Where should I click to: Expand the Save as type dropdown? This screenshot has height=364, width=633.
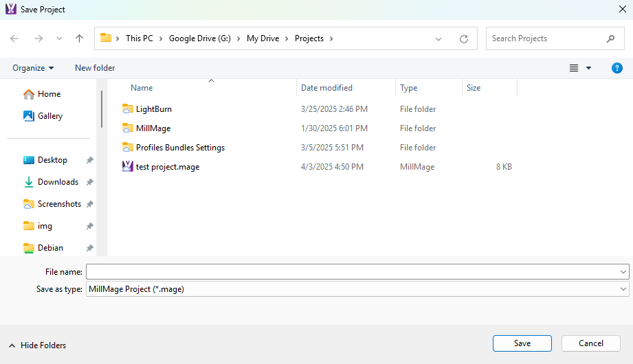coord(623,289)
